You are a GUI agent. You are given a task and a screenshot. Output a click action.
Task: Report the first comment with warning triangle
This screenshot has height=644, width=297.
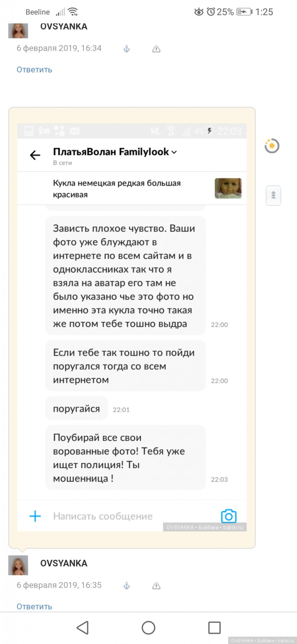tap(156, 49)
